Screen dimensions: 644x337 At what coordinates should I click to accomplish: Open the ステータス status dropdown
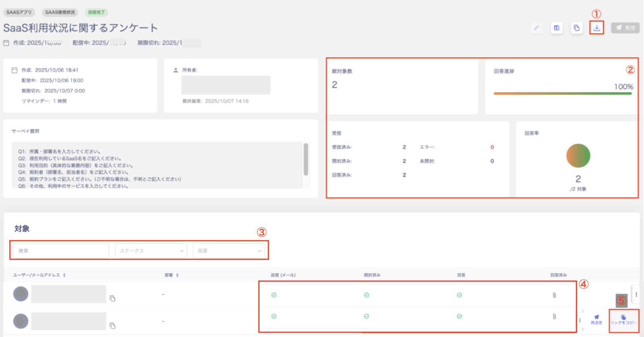[x=151, y=251]
